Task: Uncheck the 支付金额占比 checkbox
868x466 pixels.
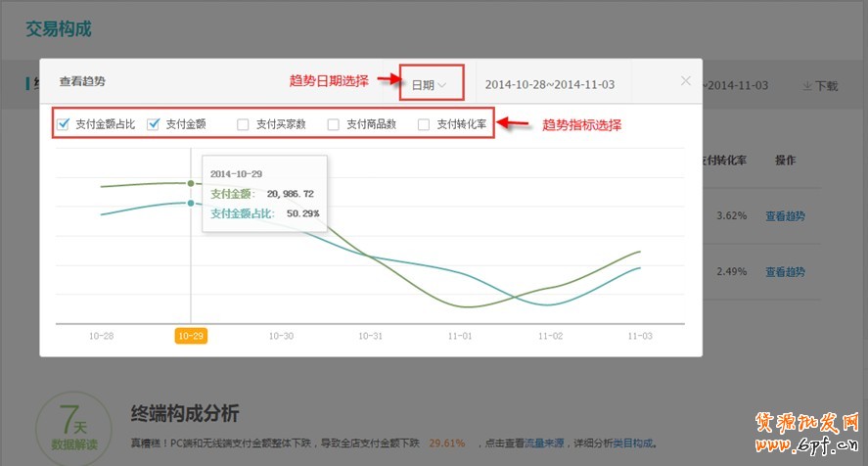Action: 64,124
